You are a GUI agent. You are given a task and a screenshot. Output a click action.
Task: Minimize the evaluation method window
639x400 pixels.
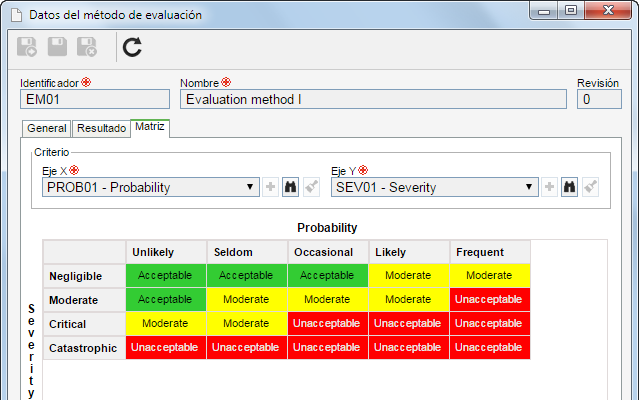[x=544, y=11]
